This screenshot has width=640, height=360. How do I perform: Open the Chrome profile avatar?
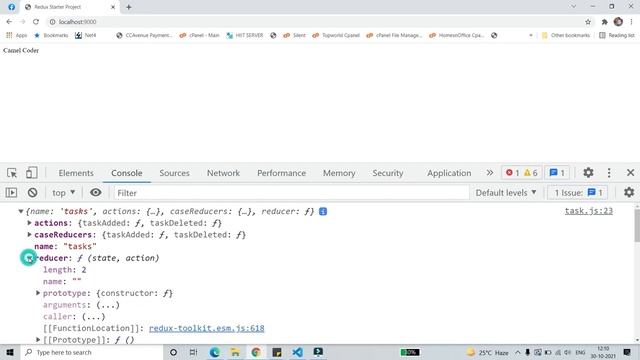[618, 22]
